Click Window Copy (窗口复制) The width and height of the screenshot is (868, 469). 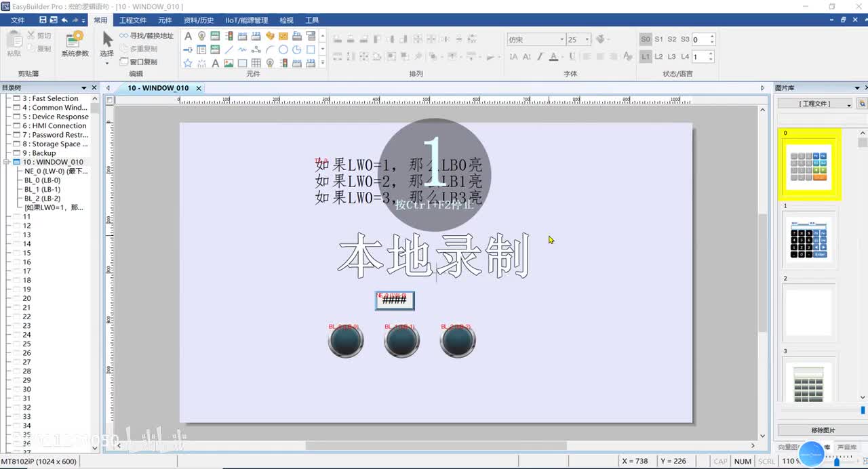(138, 62)
